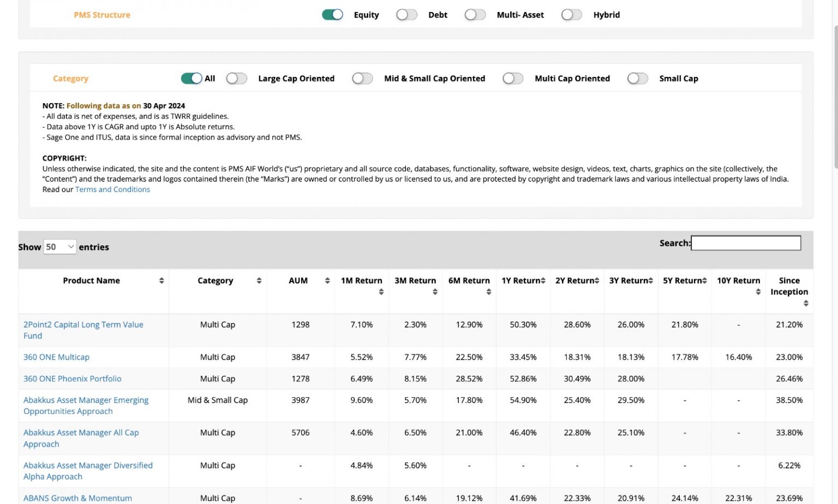This screenshot has height=504, width=838.
Task: Enable the Hybrid structure switch
Action: (572, 15)
